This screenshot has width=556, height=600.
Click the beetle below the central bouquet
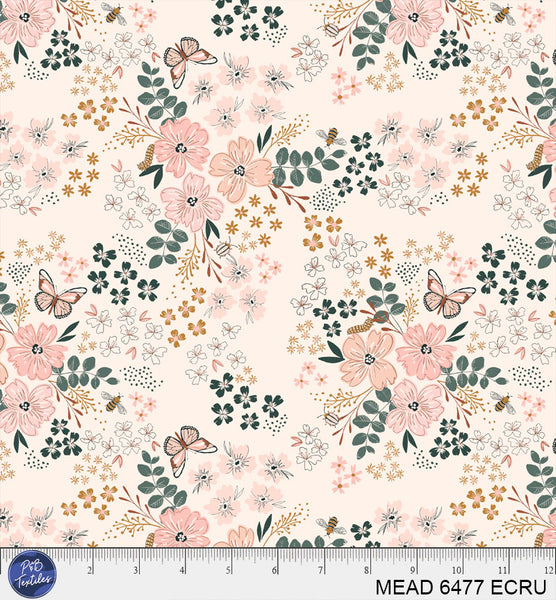point(224,248)
